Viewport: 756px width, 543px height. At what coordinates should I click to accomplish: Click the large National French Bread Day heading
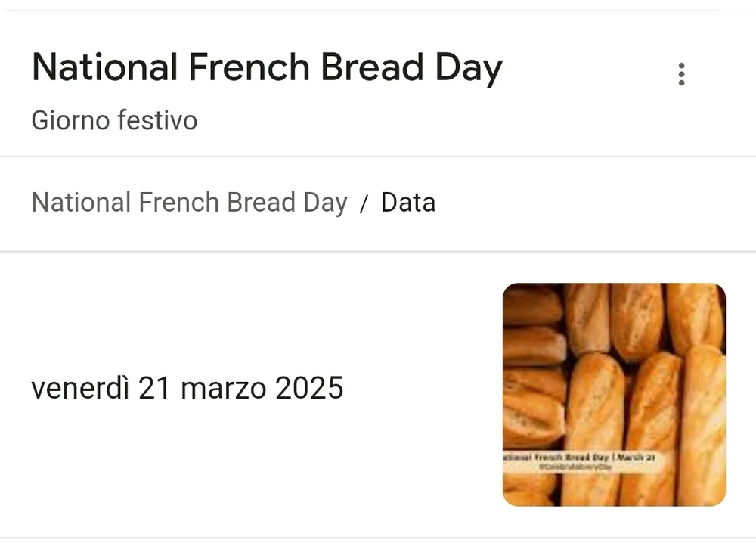267,68
